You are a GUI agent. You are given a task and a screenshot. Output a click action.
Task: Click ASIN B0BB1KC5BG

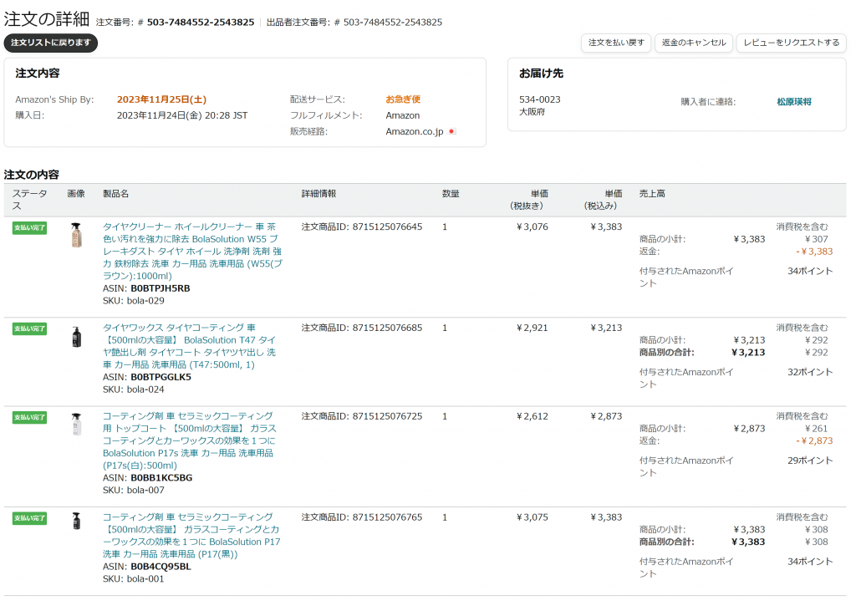[161, 478]
